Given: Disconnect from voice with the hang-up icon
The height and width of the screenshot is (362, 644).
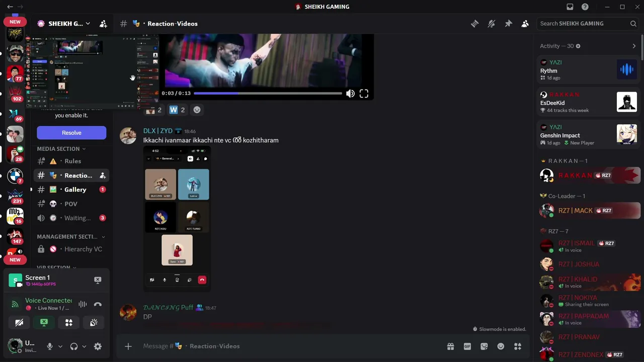Looking at the screenshot, I should click(98, 304).
